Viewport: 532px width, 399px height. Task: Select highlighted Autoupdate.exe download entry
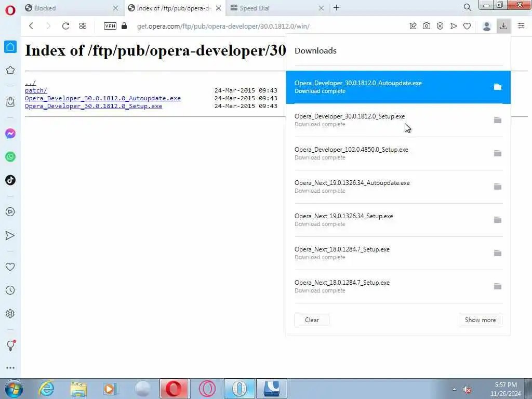398,87
